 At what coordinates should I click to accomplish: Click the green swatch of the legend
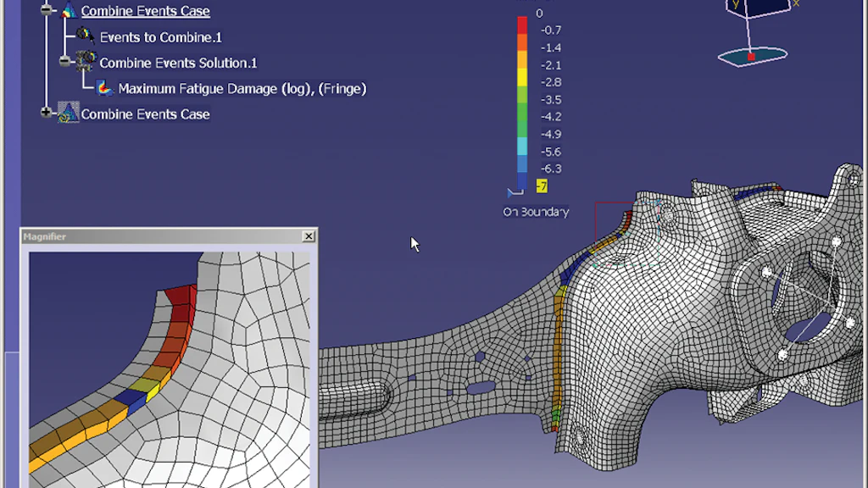tap(522, 112)
